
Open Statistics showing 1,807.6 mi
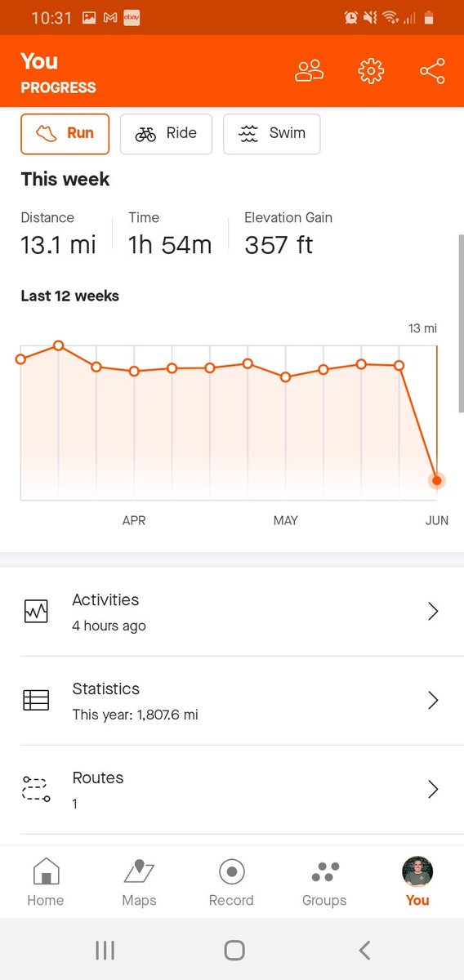click(232, 701)
